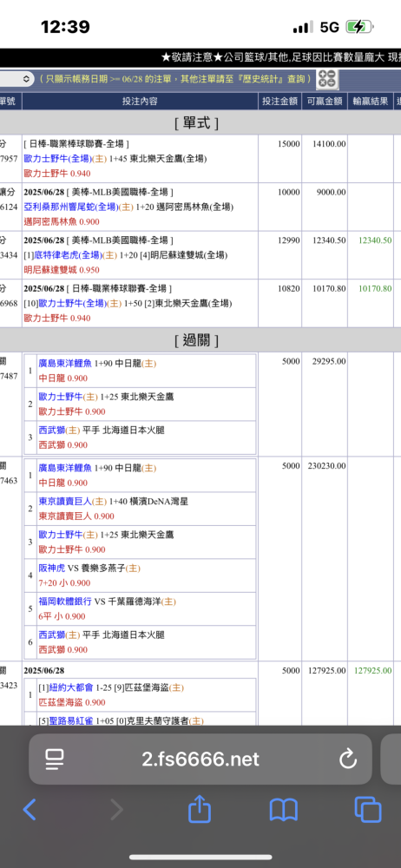Screen dimensions: 401x868
Task: Click 6平 小 0.900 pick
Action: click(62, 616)
